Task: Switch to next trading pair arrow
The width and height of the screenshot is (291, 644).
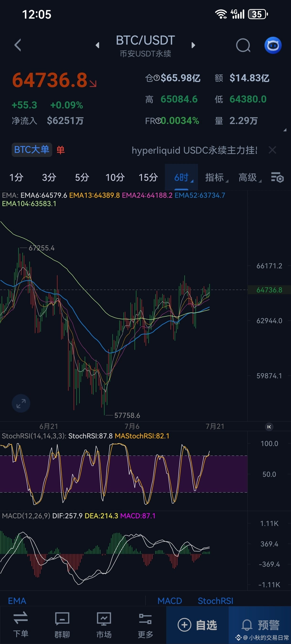Action: (x=193, y=45)
